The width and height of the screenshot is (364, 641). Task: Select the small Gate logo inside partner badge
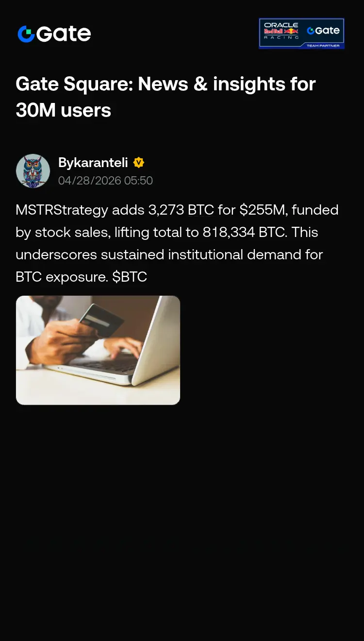pos(323,31)
